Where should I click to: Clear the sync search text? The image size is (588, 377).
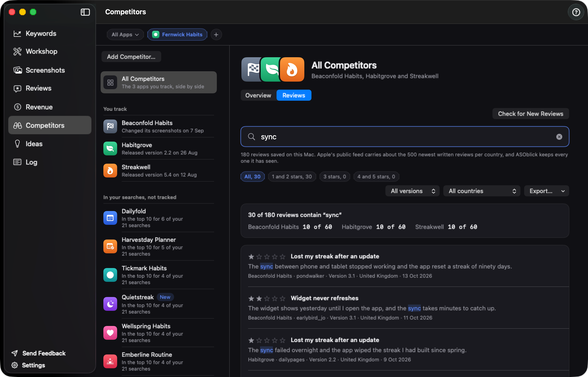[x=559, y=137]
